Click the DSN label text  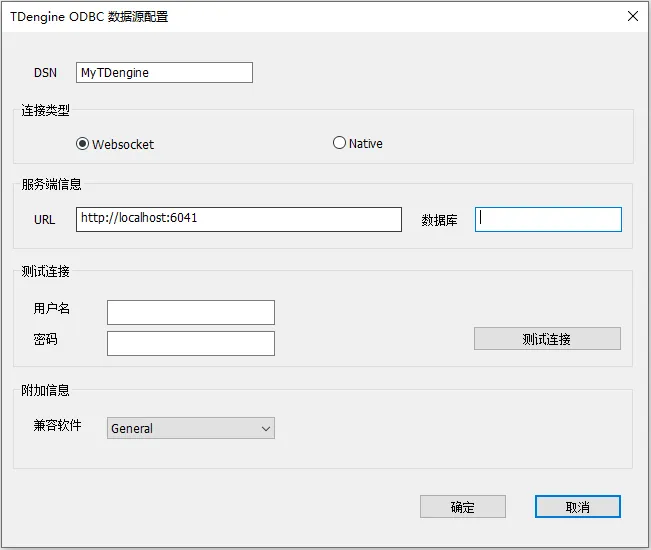tap(45, 73)
